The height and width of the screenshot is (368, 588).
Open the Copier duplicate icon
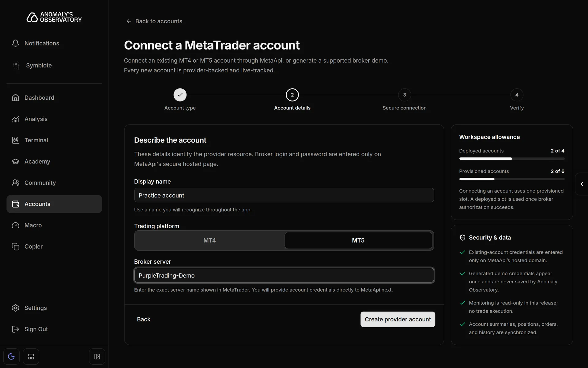pos(16,247)
